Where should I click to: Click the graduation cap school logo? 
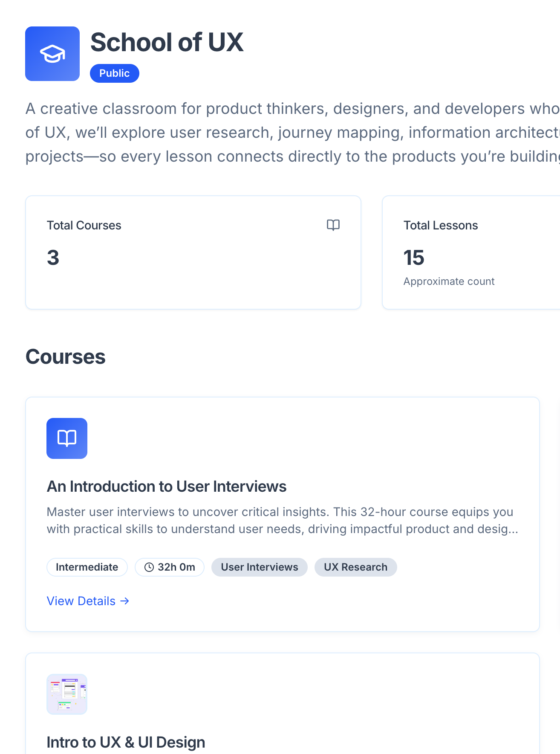pos(52,54)
